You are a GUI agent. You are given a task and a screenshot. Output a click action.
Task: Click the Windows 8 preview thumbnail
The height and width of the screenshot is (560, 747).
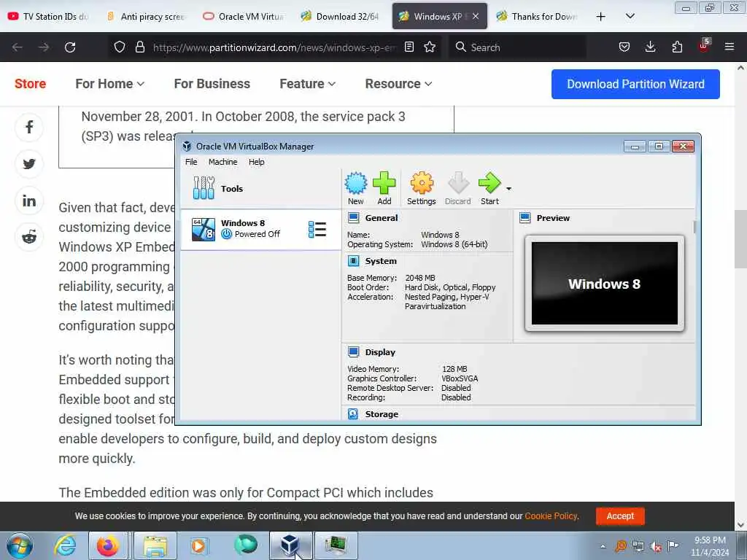(605, 284)
